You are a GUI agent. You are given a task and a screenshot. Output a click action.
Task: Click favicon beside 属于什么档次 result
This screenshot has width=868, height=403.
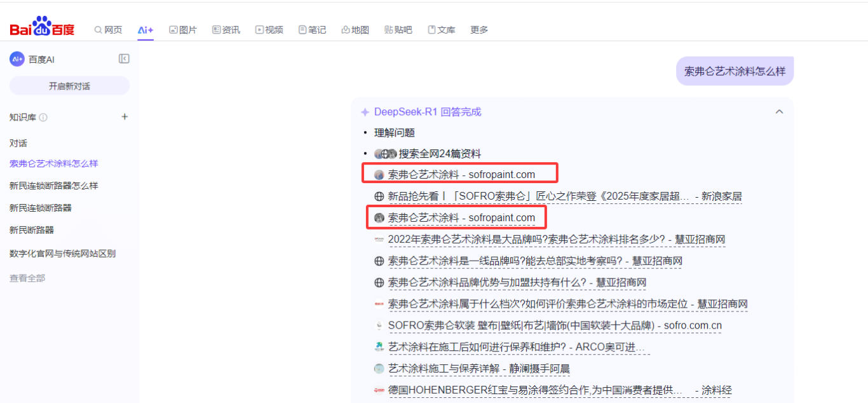(x=379, y=304)
